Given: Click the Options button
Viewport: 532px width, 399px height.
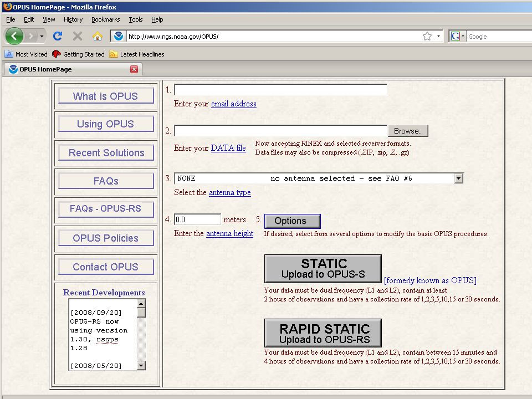Looking at the screenshot, I should tap(293, 221).
